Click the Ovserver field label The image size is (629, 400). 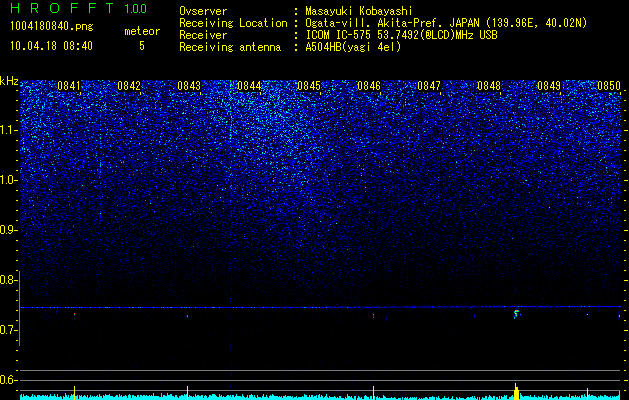[203, 11]
